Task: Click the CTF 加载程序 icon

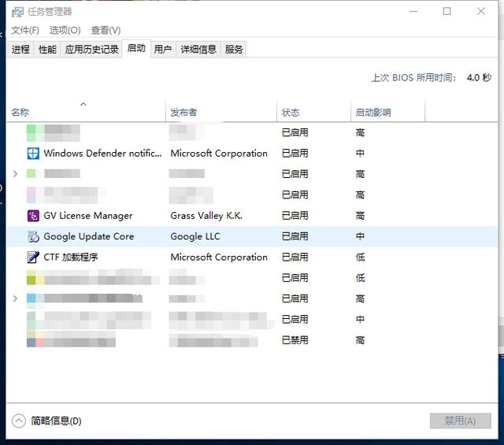Action: [x=33, y=258]
